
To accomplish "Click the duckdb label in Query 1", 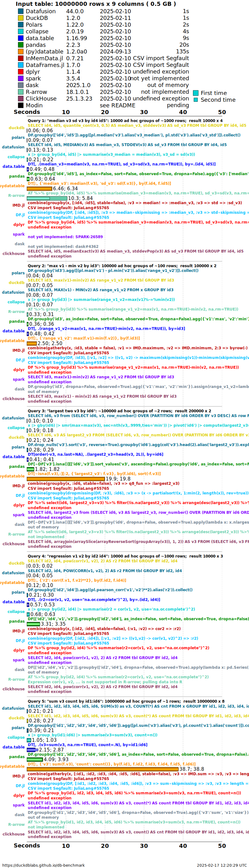I will 16,128.
